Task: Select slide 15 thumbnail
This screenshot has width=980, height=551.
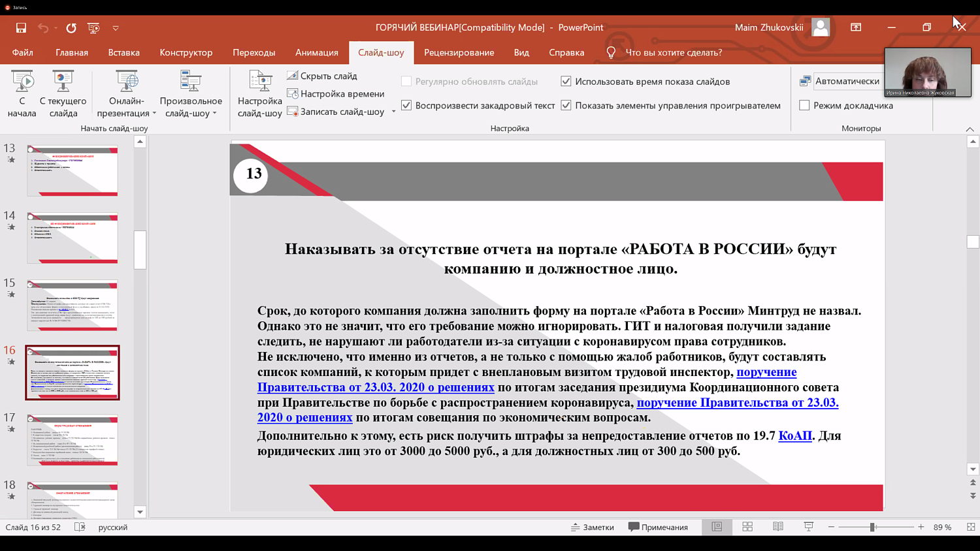Action: point(73,305)
